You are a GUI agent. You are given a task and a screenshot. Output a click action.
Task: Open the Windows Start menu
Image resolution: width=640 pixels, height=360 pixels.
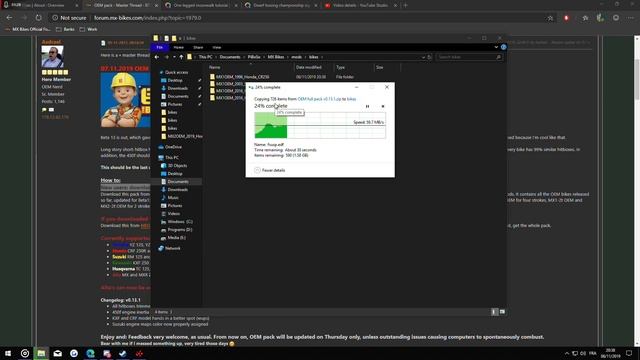(8, 353)
